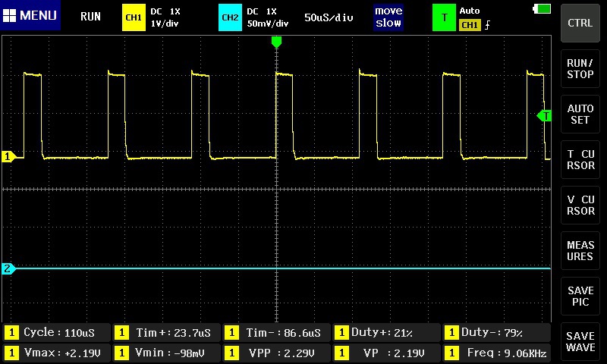The width and height of the screenshot is (607, 364).
Task: Click the channel badge beside VP
Action: pyautogui.click(x=341, y=353)
